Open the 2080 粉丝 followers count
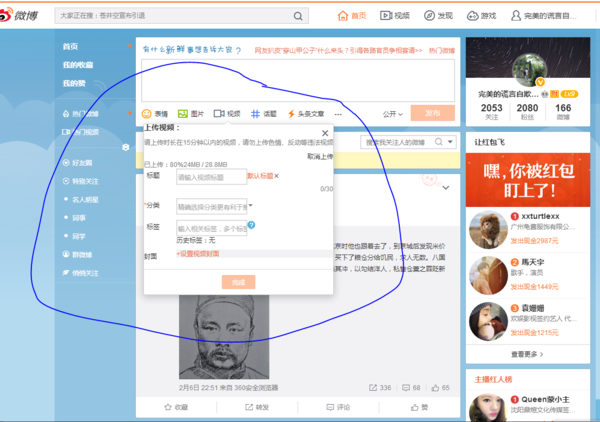Image resolution: width=600 pixels, height=422 pixels. (527, 112)
